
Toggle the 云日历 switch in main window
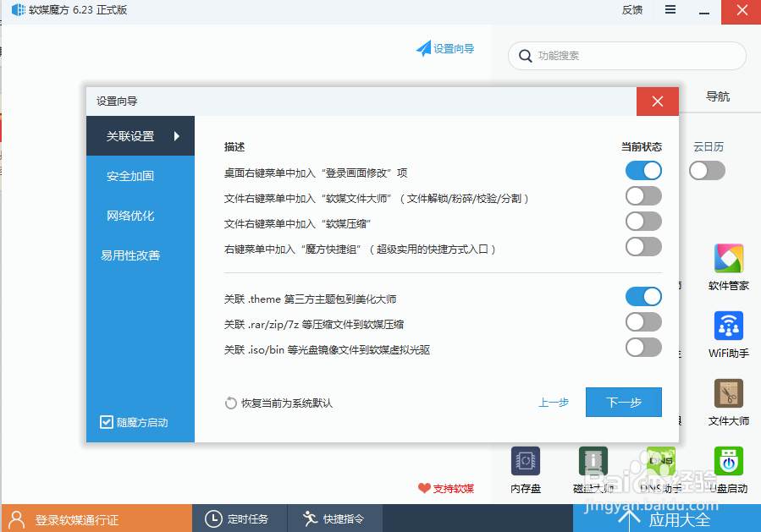tap(707, 171)
